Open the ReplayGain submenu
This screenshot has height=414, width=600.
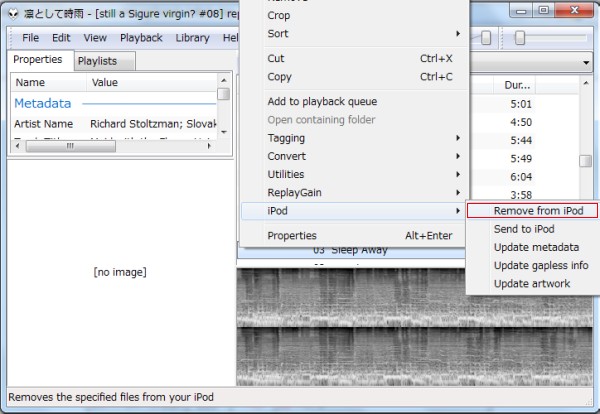coord(296,192)
